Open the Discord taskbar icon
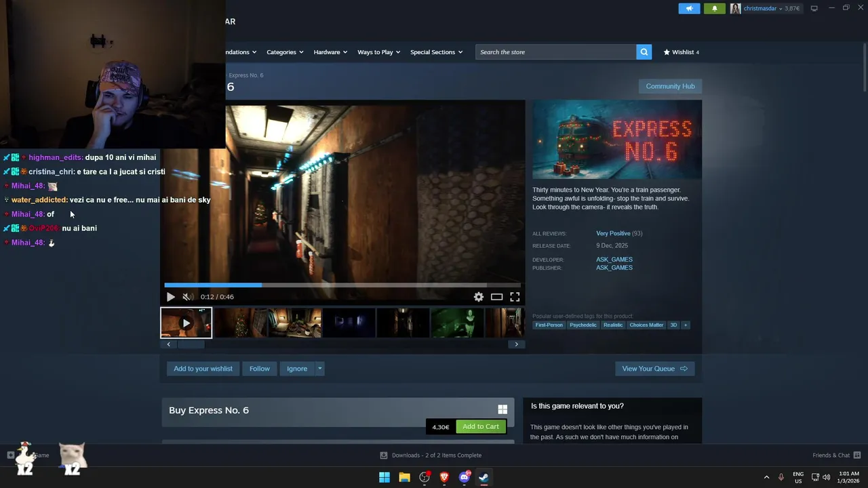This screenshot has width=868, height=488. point(465,477)
